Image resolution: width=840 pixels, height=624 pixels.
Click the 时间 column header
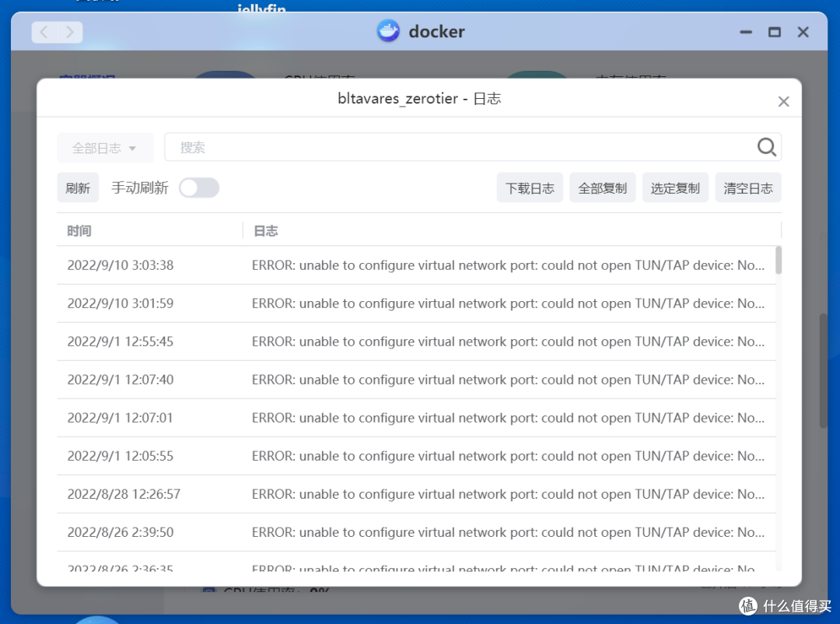pos(79,231)
